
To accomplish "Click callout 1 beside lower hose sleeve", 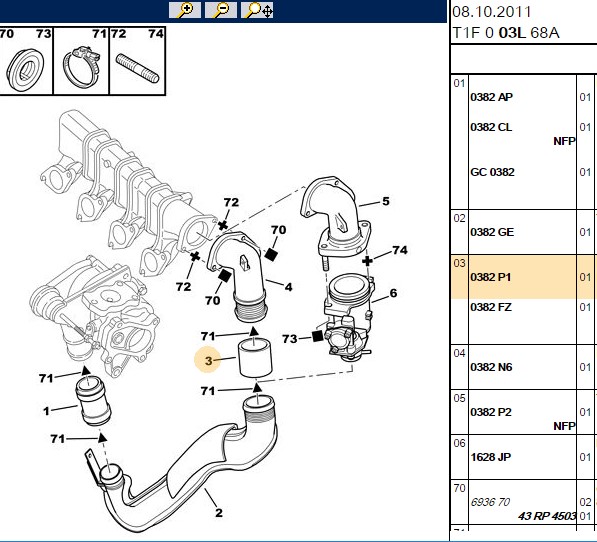I will pos(46,411).
